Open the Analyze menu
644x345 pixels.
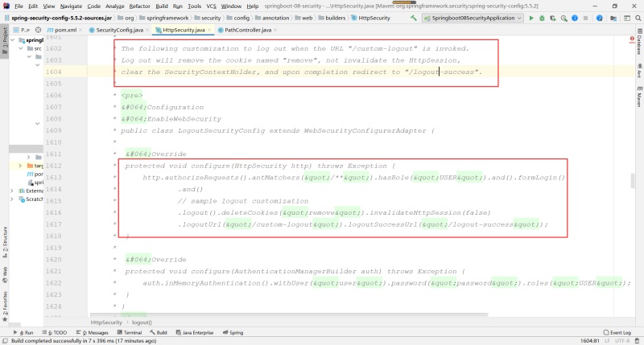tap(114, 6)
